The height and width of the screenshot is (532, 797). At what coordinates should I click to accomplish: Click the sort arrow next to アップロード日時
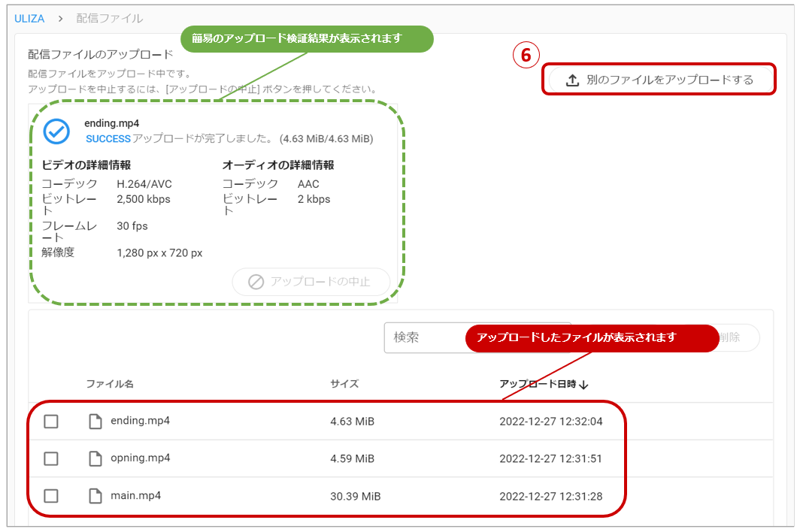tap(584, 385)
